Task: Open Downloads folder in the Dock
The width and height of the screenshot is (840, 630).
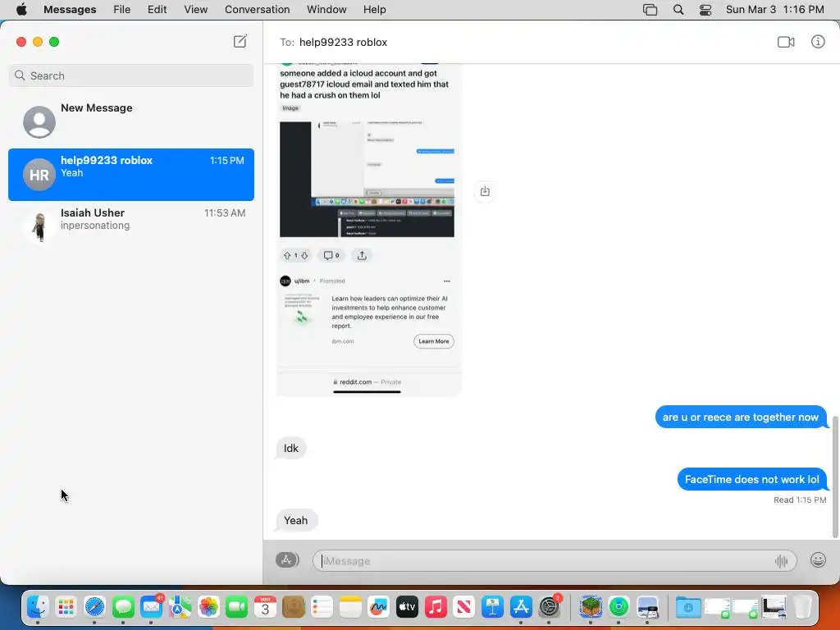Action: [x=688, y=608]
